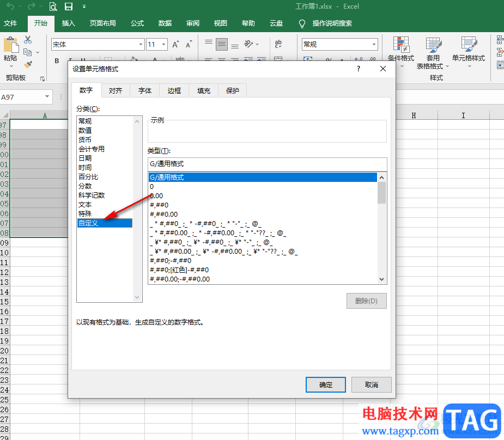Open the Fill tab in dialog

coord(203,90)
